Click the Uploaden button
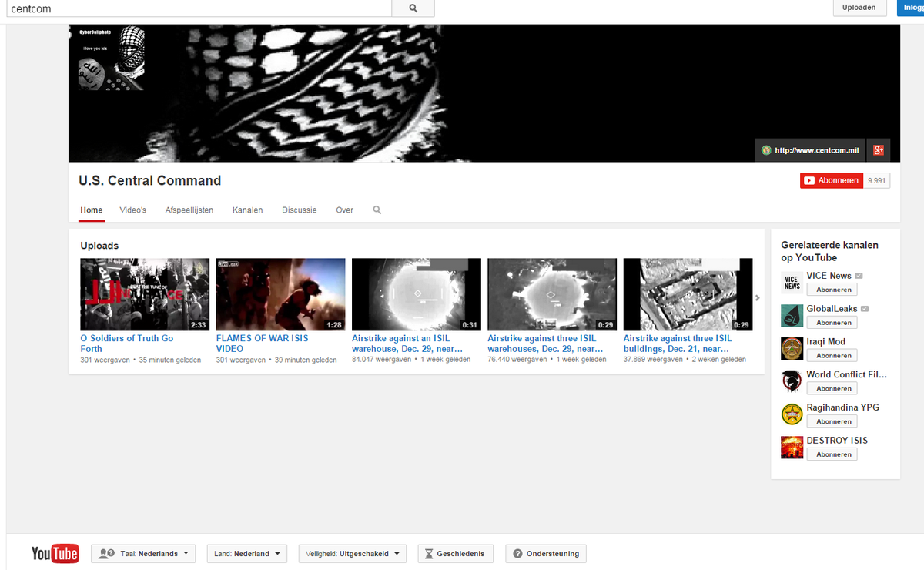This screenshot has width=924, height=570. 859,8
